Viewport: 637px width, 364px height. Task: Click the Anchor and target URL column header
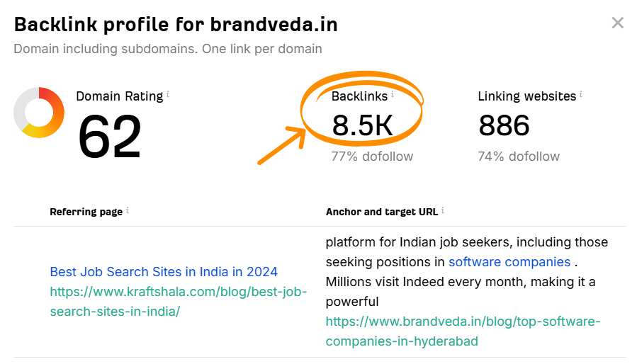[x=382, y=212]
